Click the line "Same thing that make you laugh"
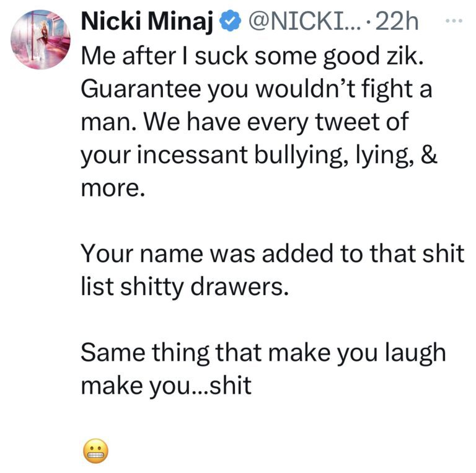476x473 pixels. coord(263,353)
